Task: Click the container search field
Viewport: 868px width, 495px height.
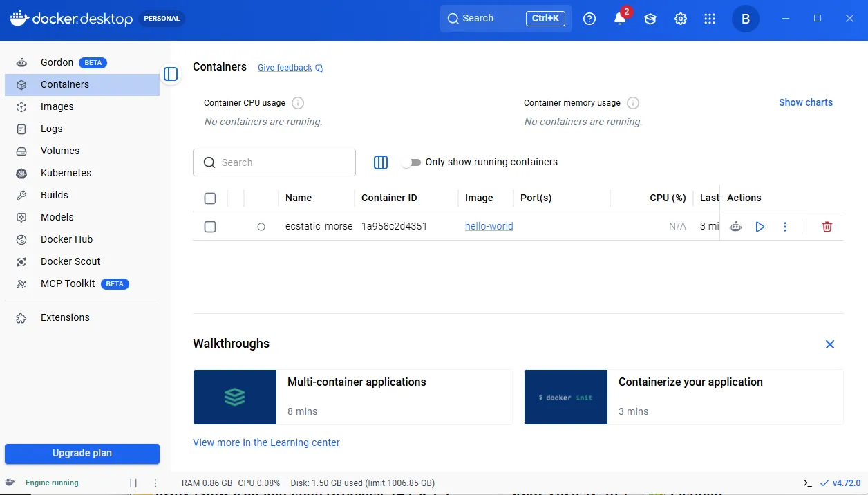Action: pyautogui.click(x=274, y=162)
